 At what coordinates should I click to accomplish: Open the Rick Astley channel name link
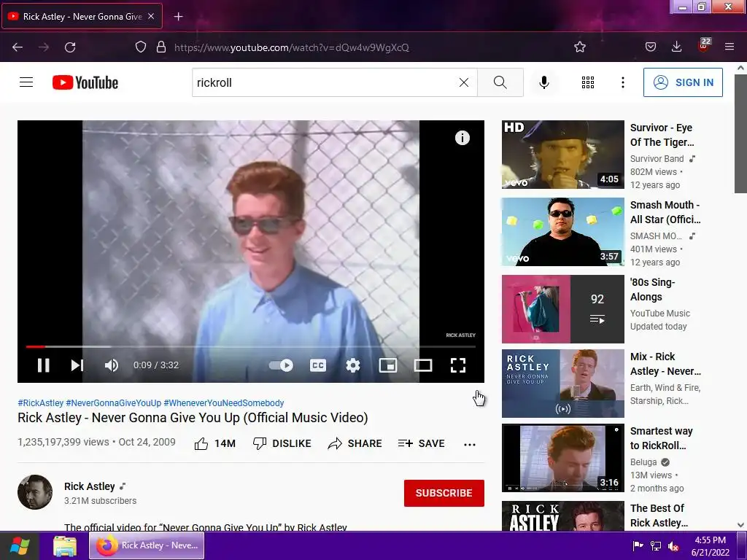coord(90,486)
